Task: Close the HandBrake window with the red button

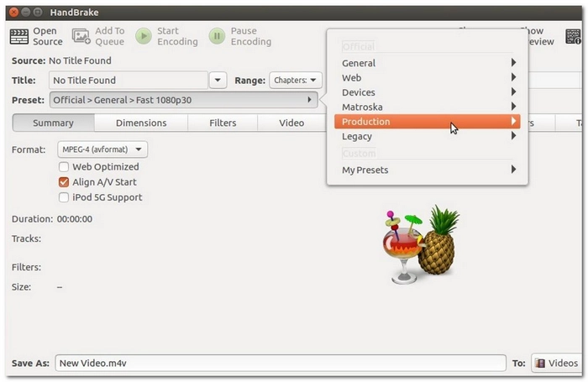Action: coord(14,13)
